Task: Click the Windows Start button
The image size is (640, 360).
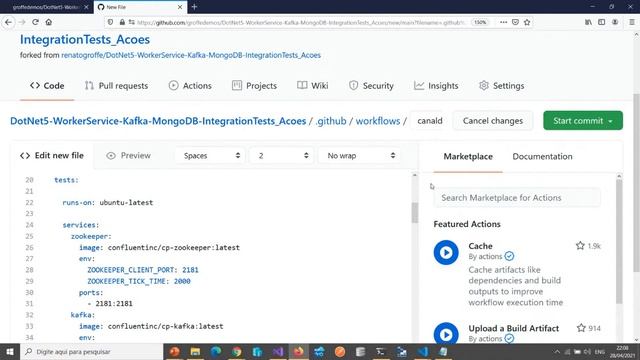Action: tap(10, 351)
